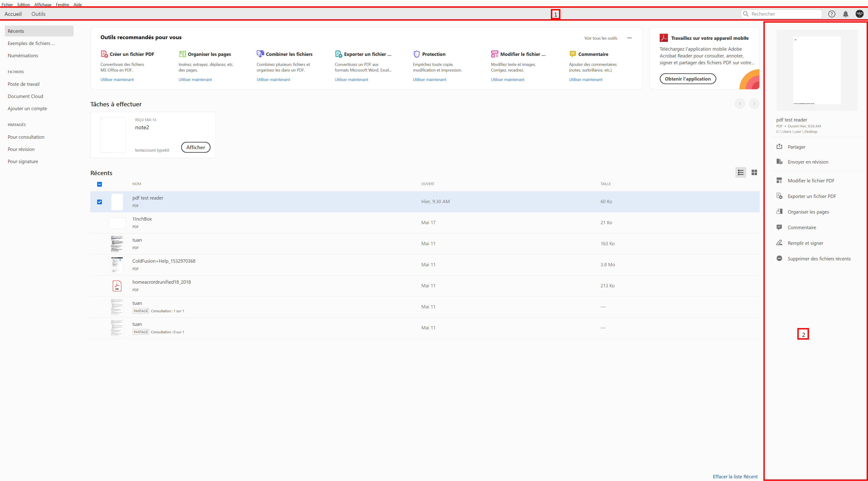Open the notifications bell icon

click(846, 14)
